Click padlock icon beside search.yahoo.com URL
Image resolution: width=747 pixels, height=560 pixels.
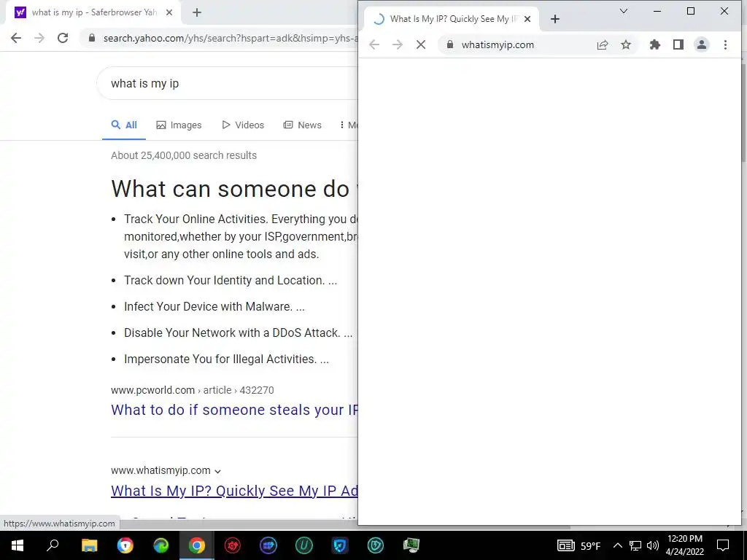pos(92,38)
